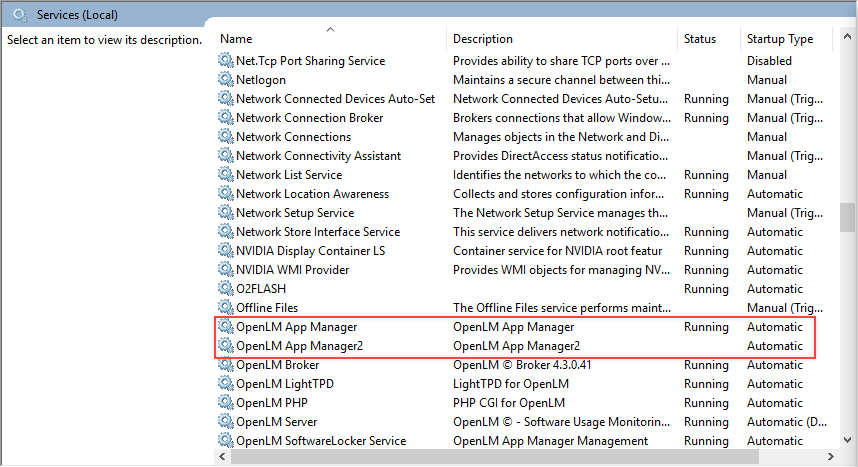Select the Net.Tcp Port Sharing Service row

point(310,61)
